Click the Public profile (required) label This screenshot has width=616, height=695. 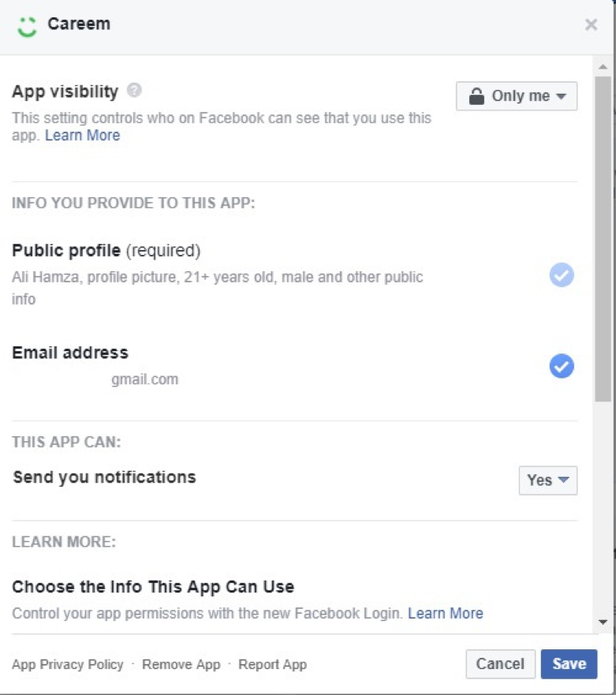pos(106,251)
